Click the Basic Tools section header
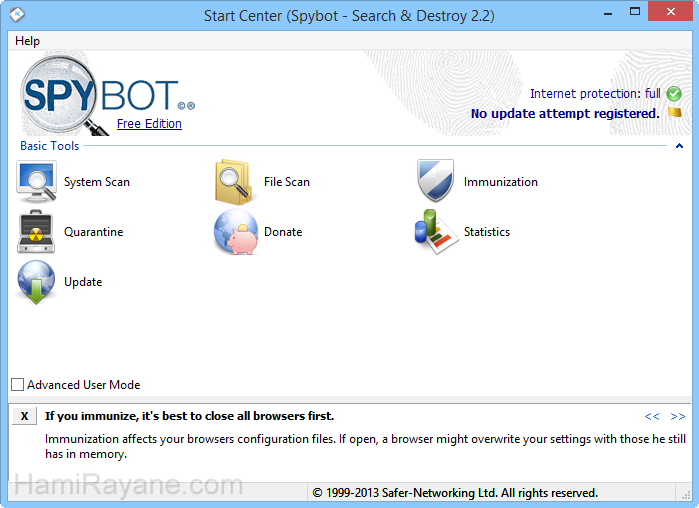This screenshot has width=699, height=508. point(49,146)
